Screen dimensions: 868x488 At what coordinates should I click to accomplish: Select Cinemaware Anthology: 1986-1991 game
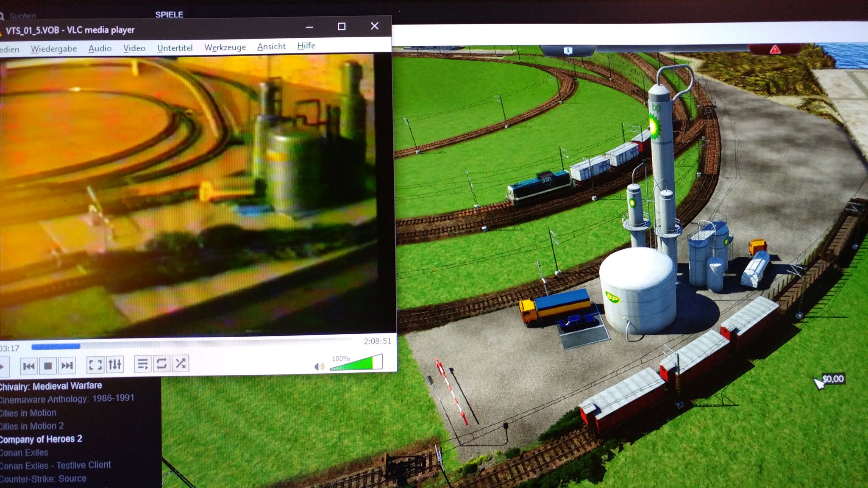pos(67,399)
